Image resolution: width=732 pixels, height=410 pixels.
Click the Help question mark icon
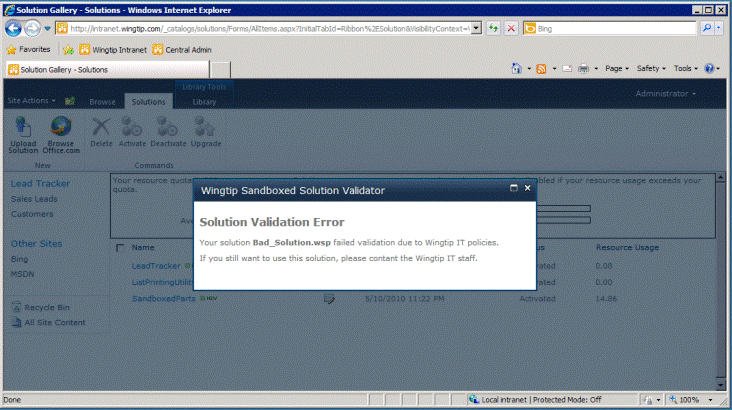coord(709,69)
